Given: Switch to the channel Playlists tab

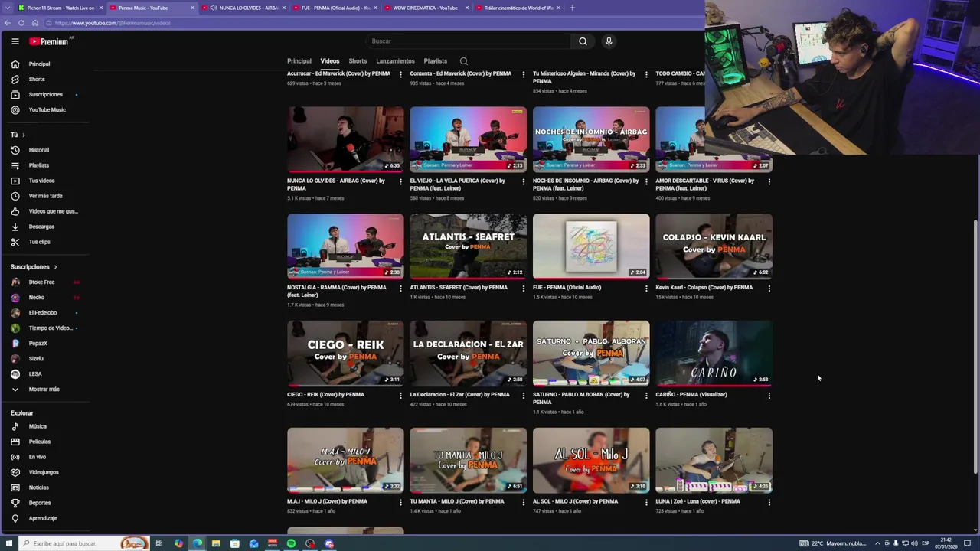Looking at the screenshot, I should (x=436, y=61).
